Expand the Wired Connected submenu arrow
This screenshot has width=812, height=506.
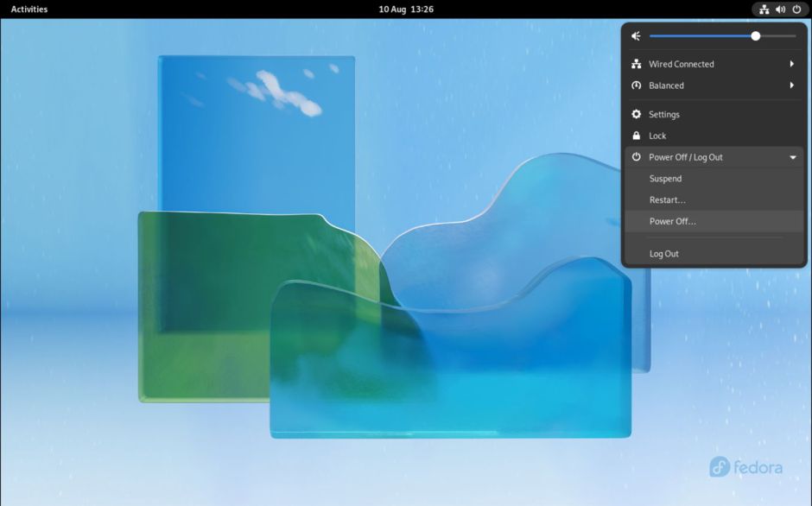791,64
